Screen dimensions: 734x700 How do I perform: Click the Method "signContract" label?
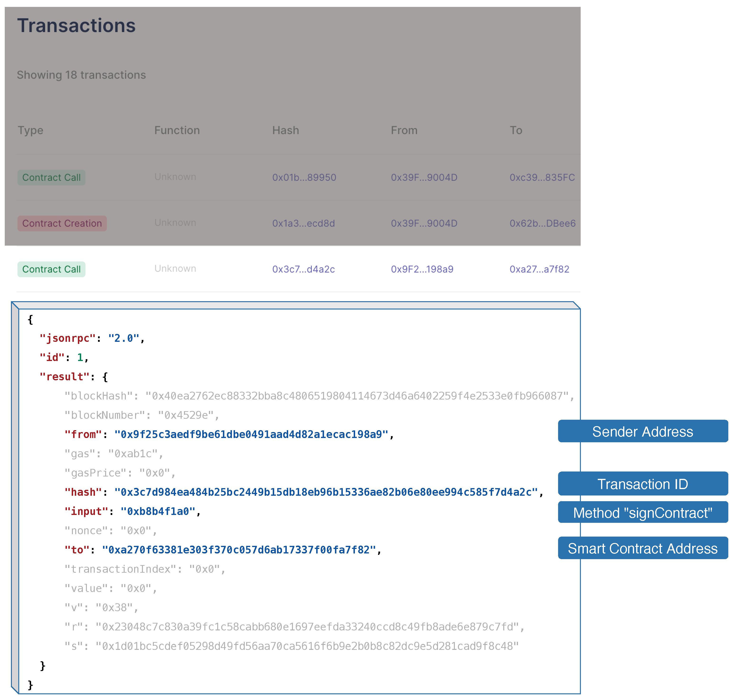(x=642, y=512)
